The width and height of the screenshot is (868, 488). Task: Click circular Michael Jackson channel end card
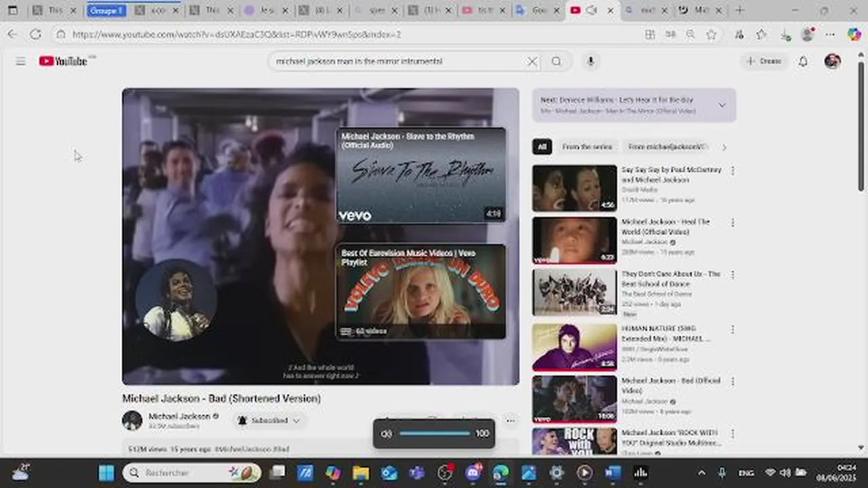pos(176,300)
